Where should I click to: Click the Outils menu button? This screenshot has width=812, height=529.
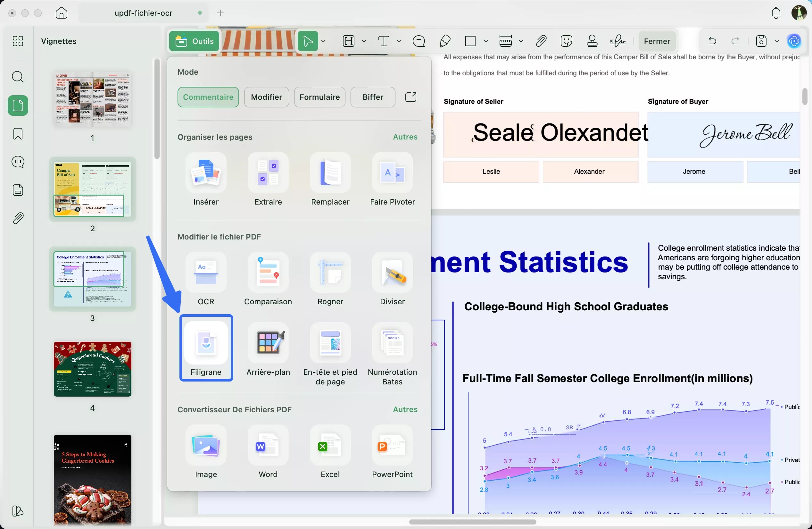pyautogui.click(x=194, y=41)
